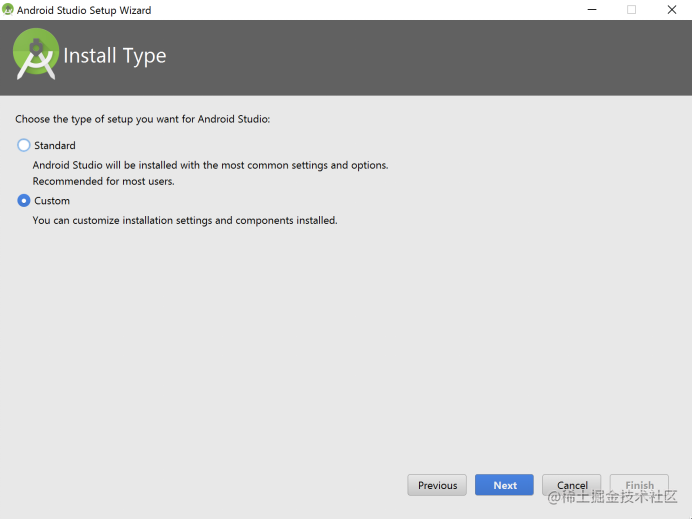Minimize the Setup Wizard window
This screenshot has width=693, height=520.
[592, 9]
